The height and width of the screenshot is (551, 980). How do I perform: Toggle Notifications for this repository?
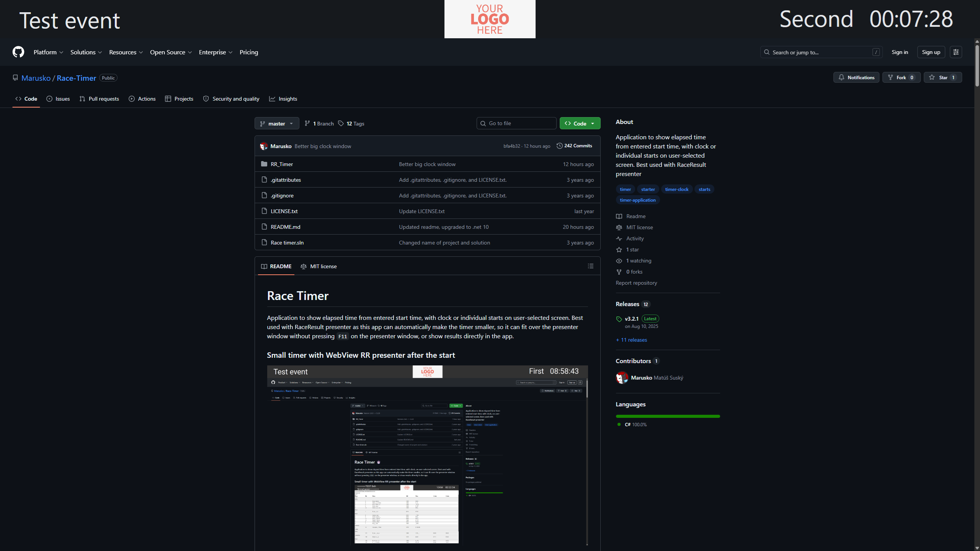coord(856,78)
